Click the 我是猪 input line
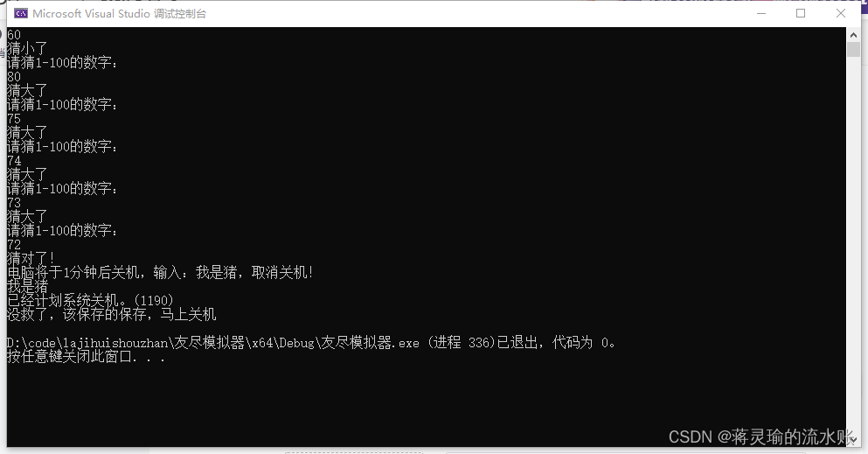Image resolution: width=868 pixels, height=454 pixels. tap(28, 286)
